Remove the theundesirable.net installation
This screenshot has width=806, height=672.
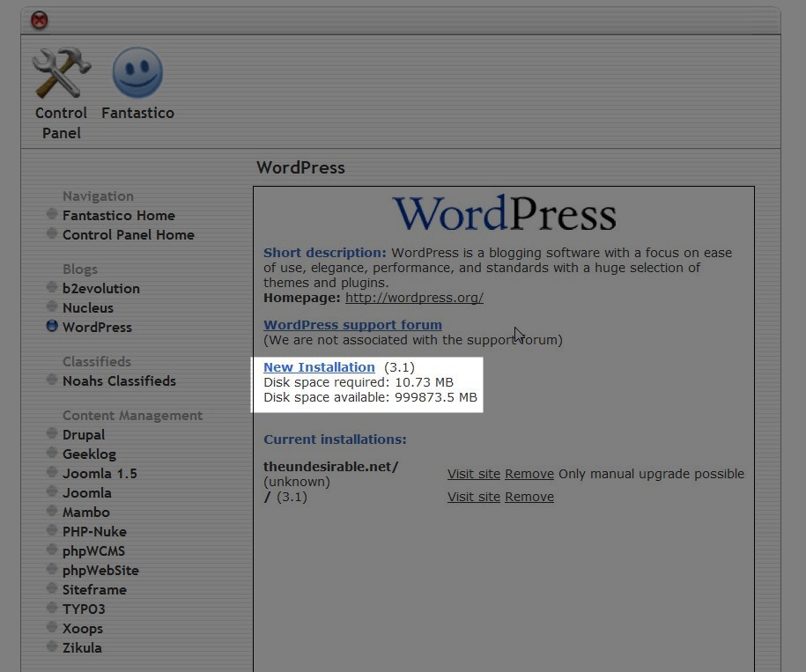click(529, 474)
